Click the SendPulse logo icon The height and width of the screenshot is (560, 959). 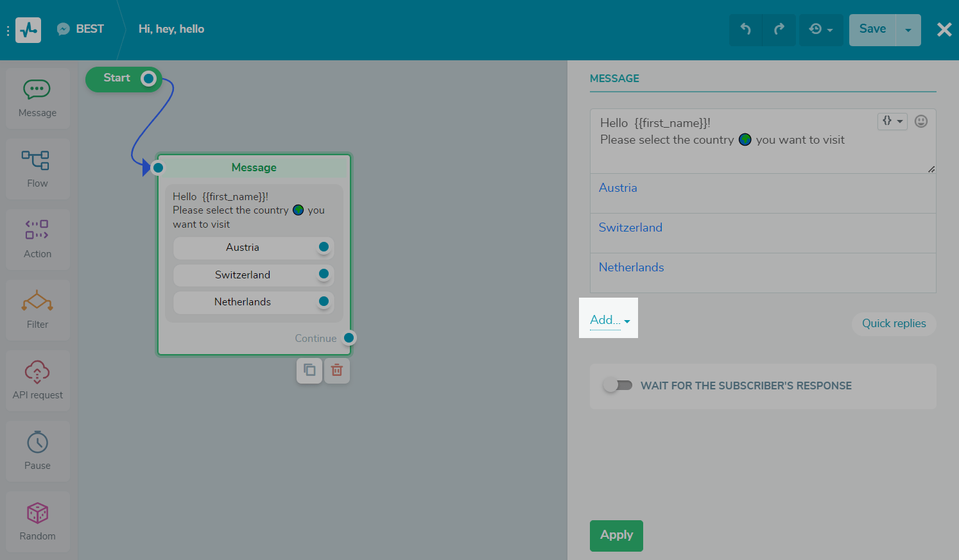[28, 30]
